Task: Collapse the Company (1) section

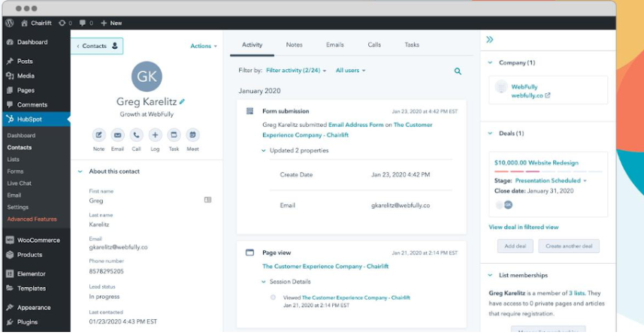Action: coord(490,63)
